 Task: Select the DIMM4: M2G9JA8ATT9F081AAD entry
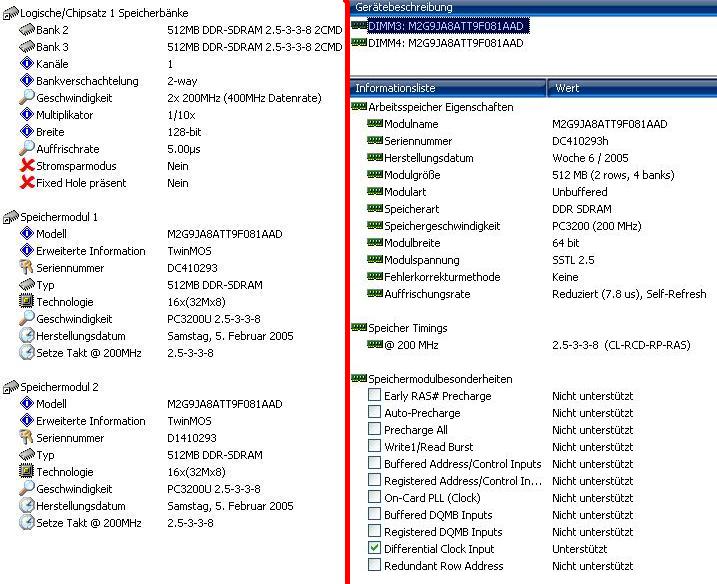click(446, 43)
